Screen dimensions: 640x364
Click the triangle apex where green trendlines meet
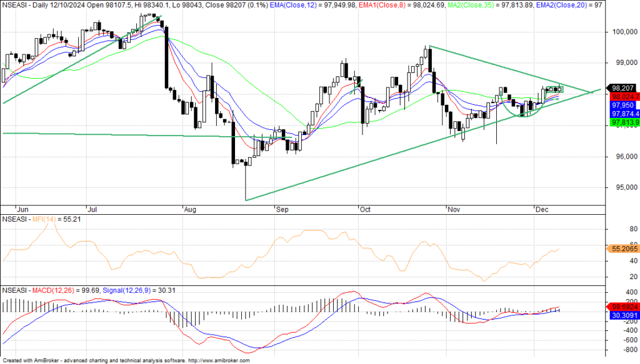(591, 92)
